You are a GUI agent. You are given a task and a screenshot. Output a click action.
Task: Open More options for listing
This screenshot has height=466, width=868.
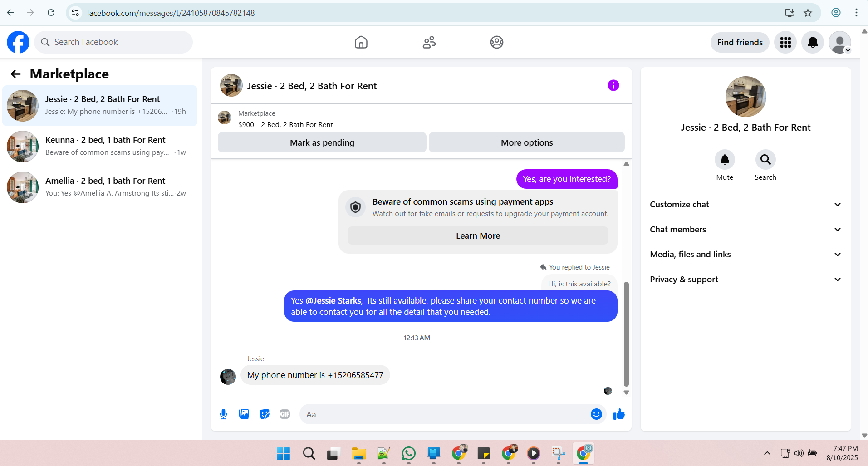(x=527, y=142)
